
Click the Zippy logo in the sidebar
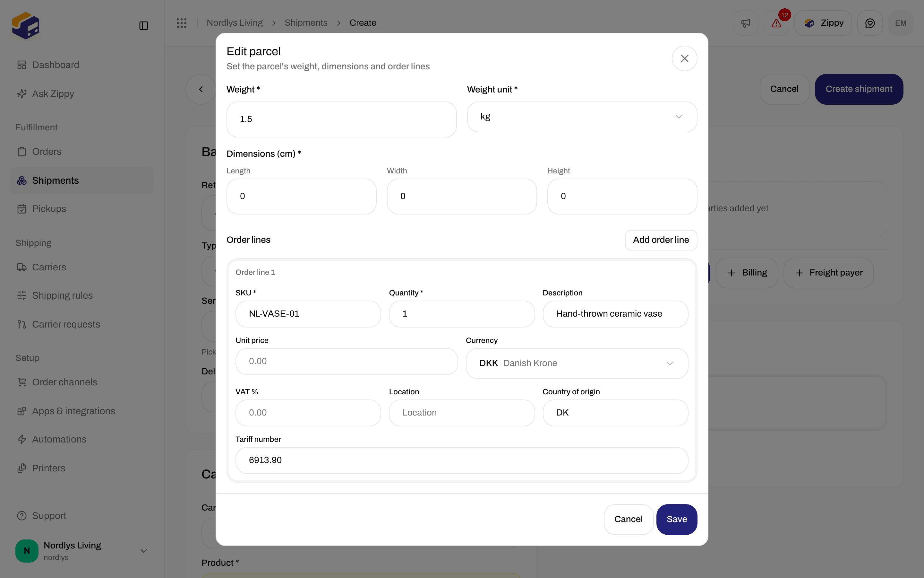point(26,26)
